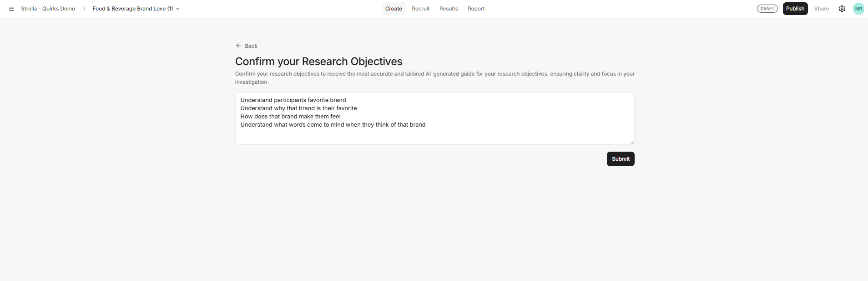Click inside the research objectives text area
The width and height of the screenshot is (868, 281).
[x=435, y=118]
